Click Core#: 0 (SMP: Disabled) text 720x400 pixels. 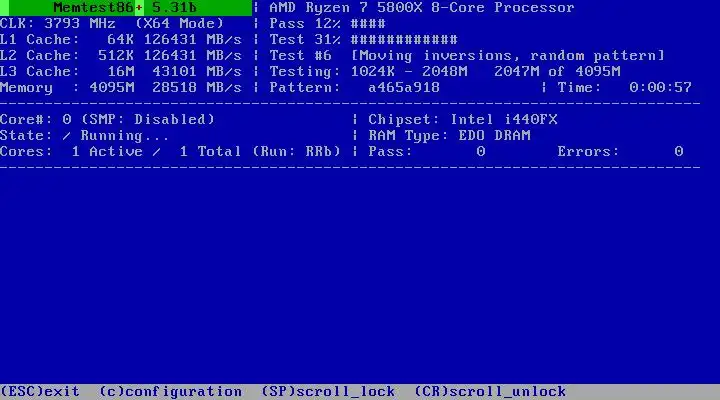(107, 119)
